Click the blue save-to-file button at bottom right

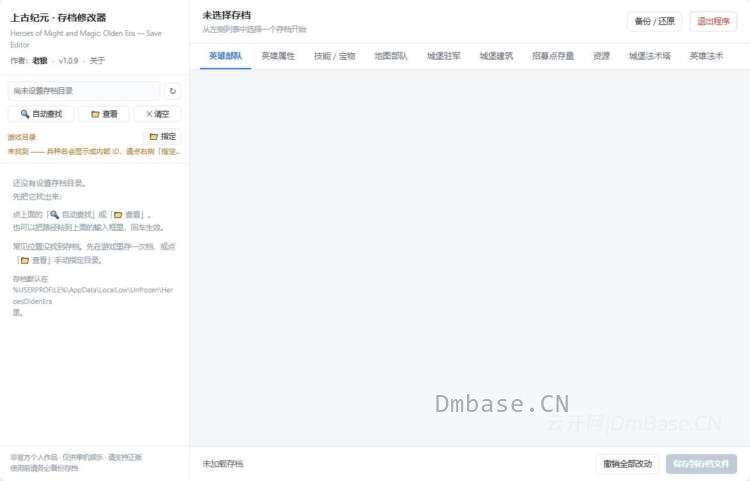[701, 464]
